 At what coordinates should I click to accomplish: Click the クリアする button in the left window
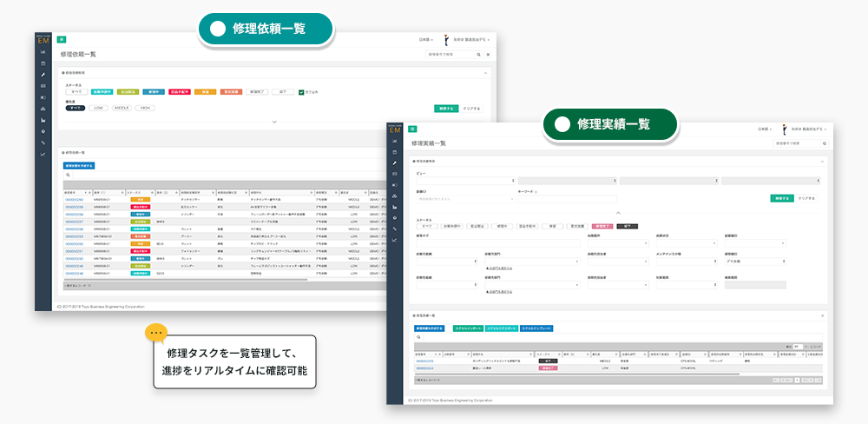pos(471,108)
